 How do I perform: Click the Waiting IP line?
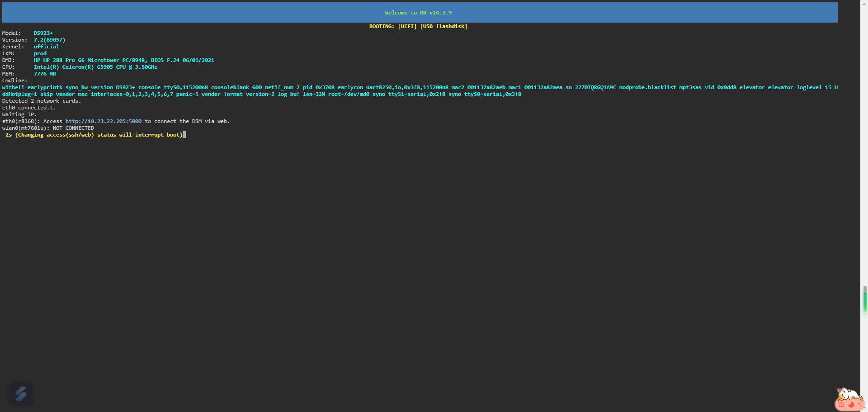[x=19, y=114]
